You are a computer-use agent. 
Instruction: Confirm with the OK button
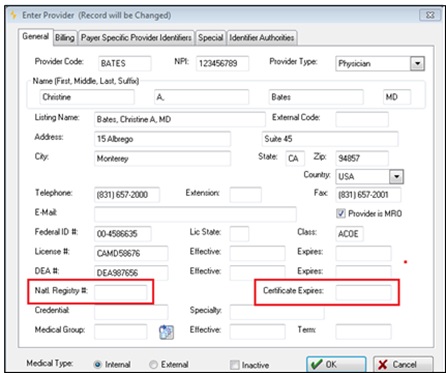(336, 364)
